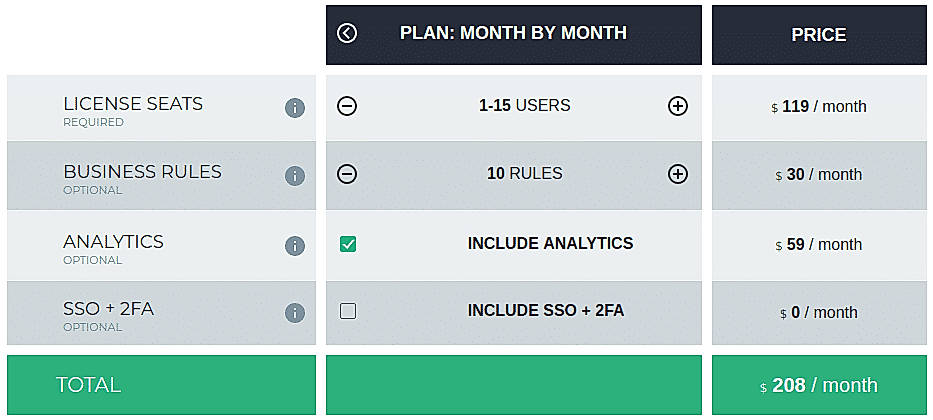This screenshot has width=933, height=420.
Task: Add more business rules with plus
Action: click(678, 174)
